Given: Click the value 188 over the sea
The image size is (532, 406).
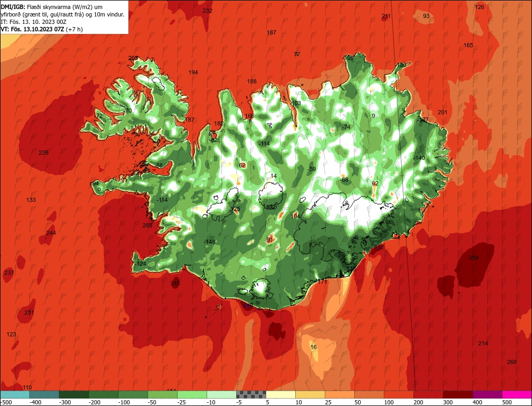Looking at the screenshot, I should click(x=252, y=81).
